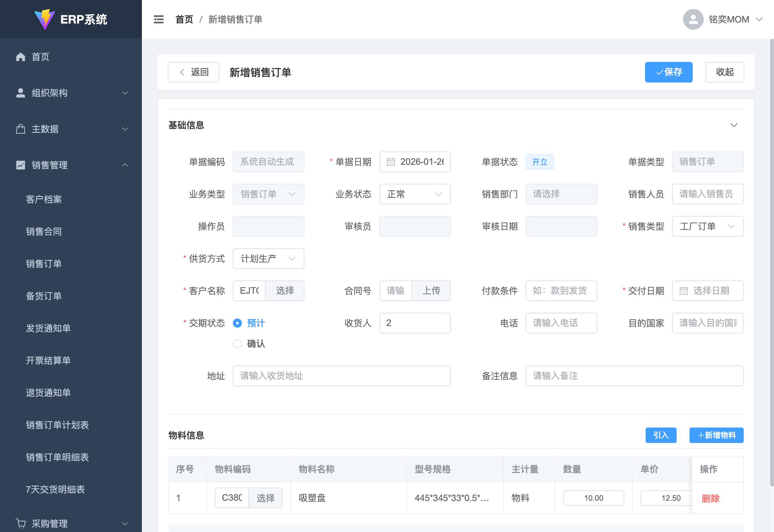This screenshot has width=774, height=532.
Task: Select the 确认 radio option
Action: click(237, 344)
